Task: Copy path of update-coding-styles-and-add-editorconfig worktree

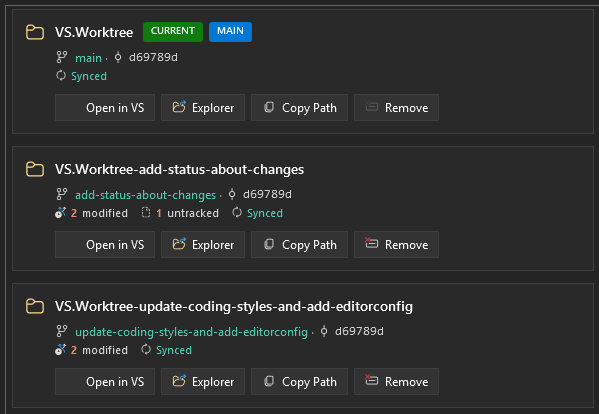Action: tap(300, 382)
